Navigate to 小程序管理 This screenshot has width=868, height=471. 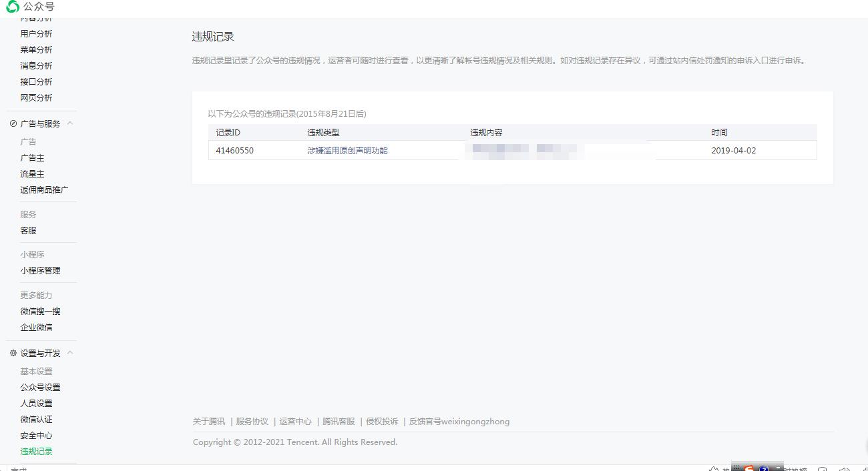pos(40,270)
